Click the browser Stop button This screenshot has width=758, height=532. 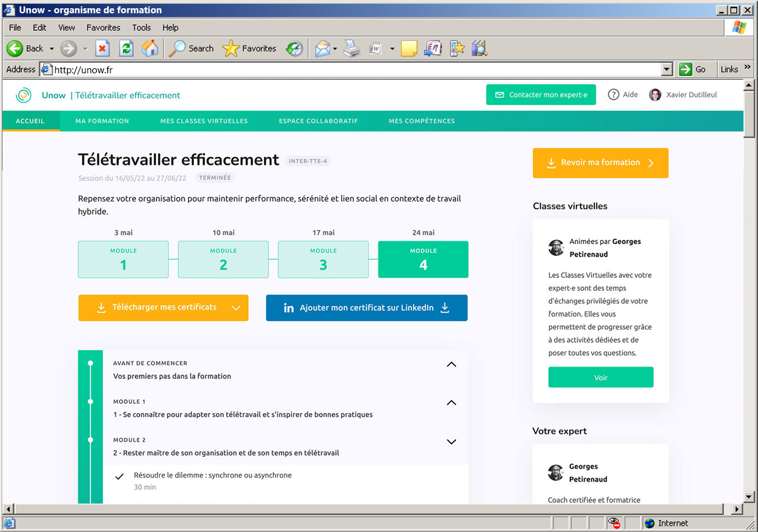(x=103, y=49)
